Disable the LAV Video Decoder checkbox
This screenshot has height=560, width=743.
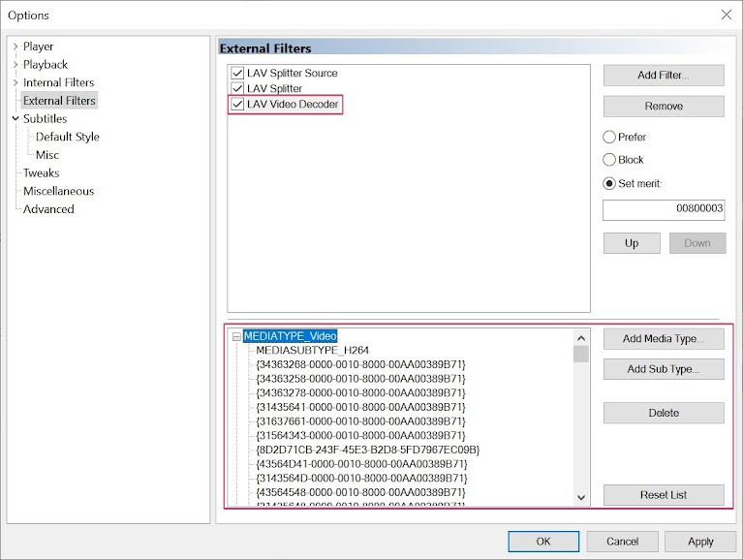click(x=237, y=105)
